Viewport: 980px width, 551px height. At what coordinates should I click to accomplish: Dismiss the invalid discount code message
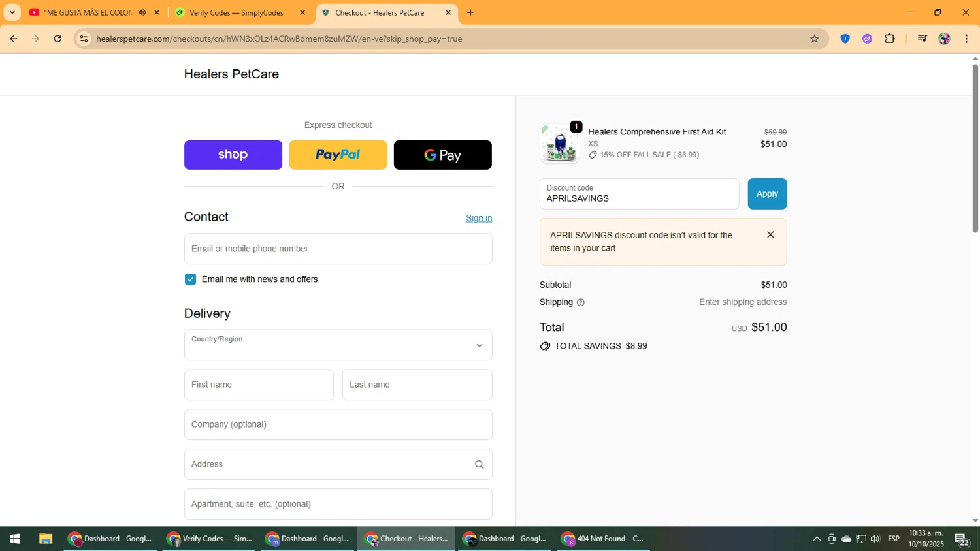tap(770, 235)
